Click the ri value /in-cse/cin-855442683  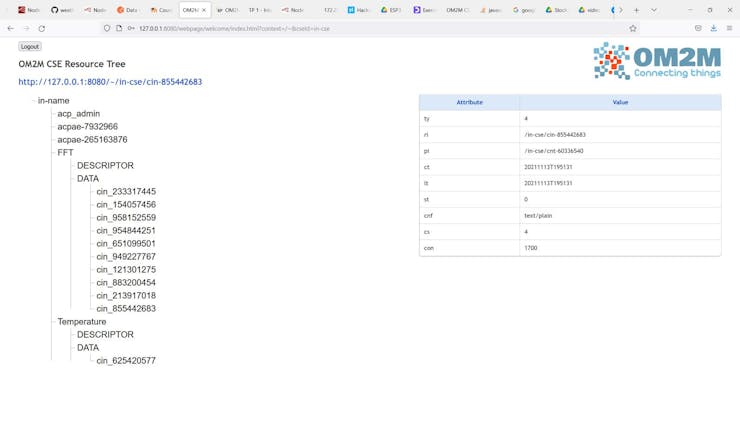point(555,135)
